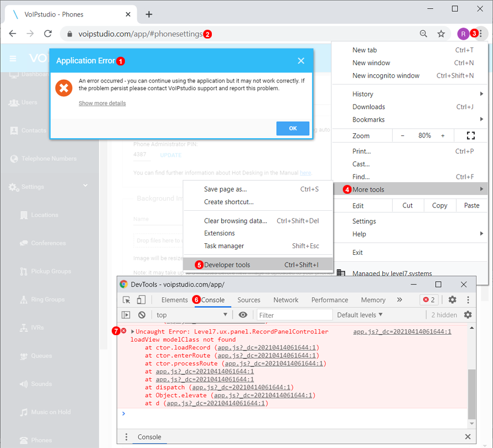Open the top context dropdown
The image size is (493, 448).
(192, 315)
